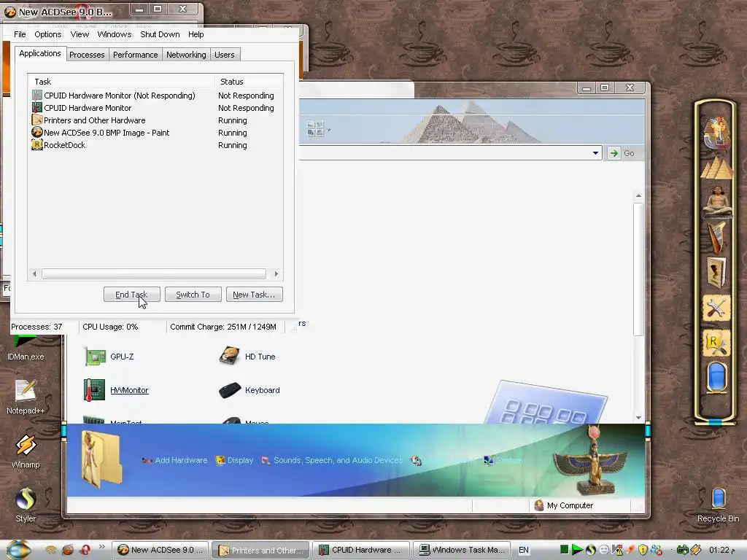This screenshot has width=747, height=560.
Task: Open the HWMonitor link
Action: (x=129, y=390)
